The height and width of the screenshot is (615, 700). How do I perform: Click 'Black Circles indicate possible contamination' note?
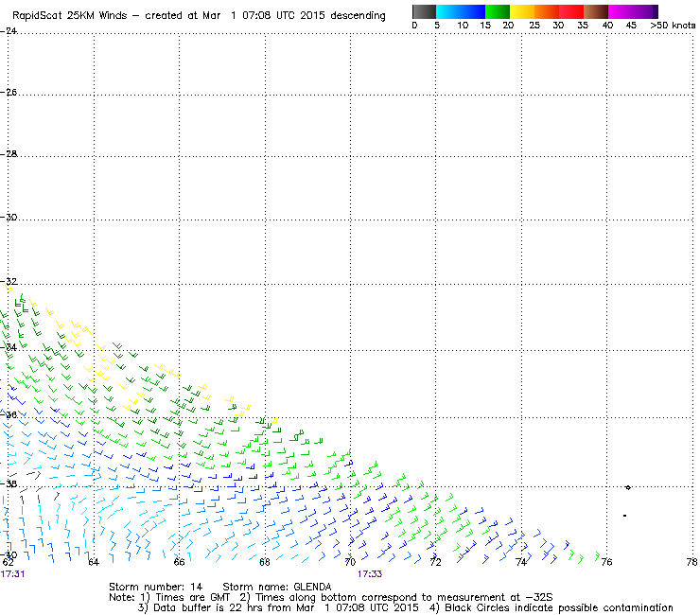click(559, 607)
